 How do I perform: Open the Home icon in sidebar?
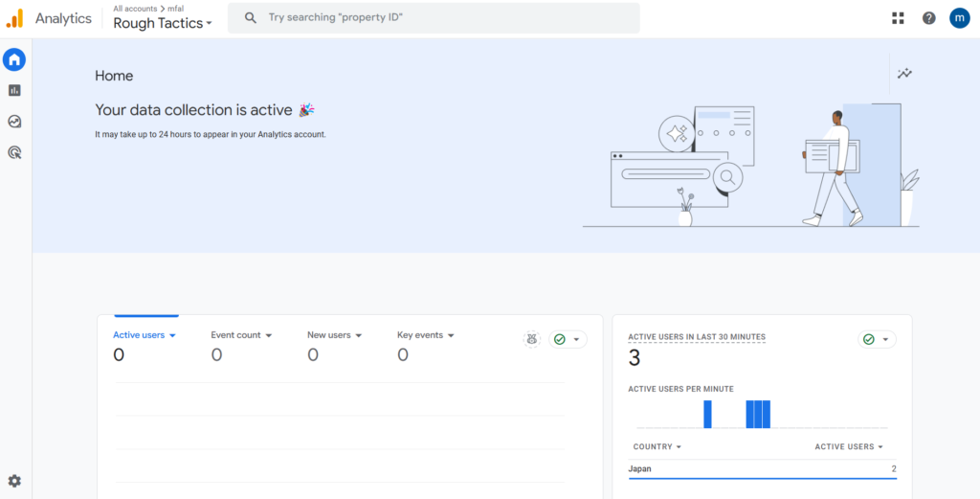point(14,60)
